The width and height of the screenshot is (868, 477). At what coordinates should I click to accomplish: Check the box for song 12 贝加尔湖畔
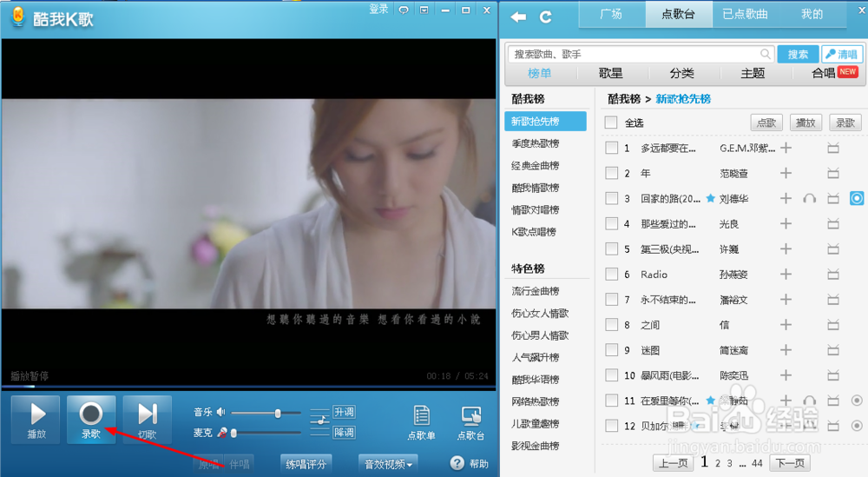click(612, 426)
